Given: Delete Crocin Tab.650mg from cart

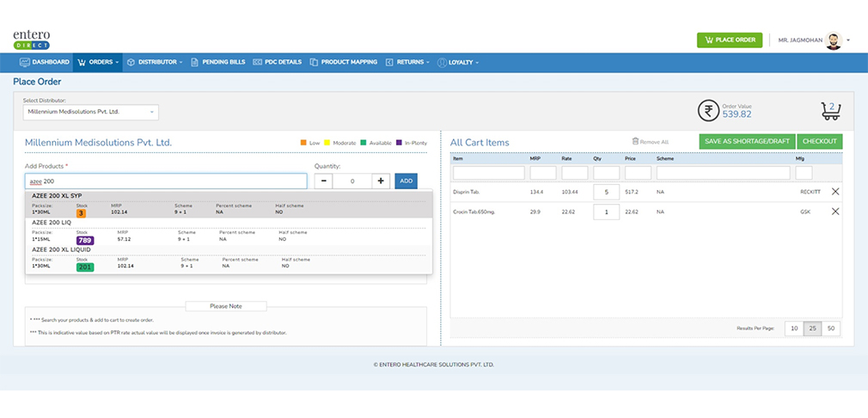Looking at the screenshot, I should [835, 212].
